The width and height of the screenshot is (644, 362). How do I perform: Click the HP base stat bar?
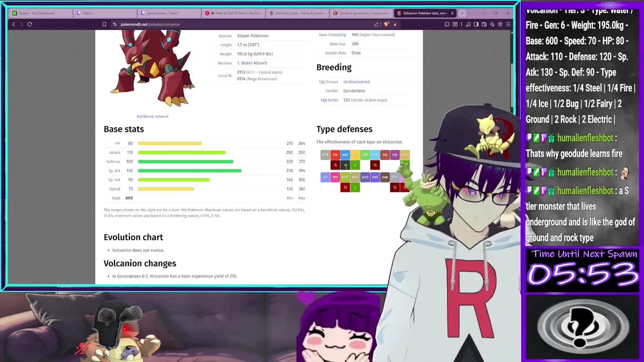click(x=170, y=143)
